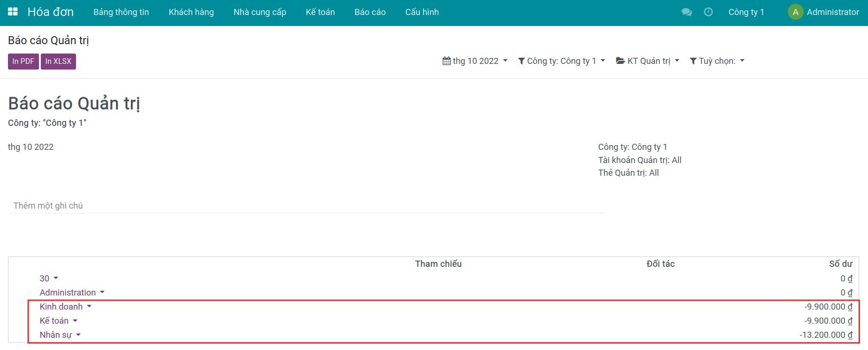Open the apps grid menu icon

13,12
